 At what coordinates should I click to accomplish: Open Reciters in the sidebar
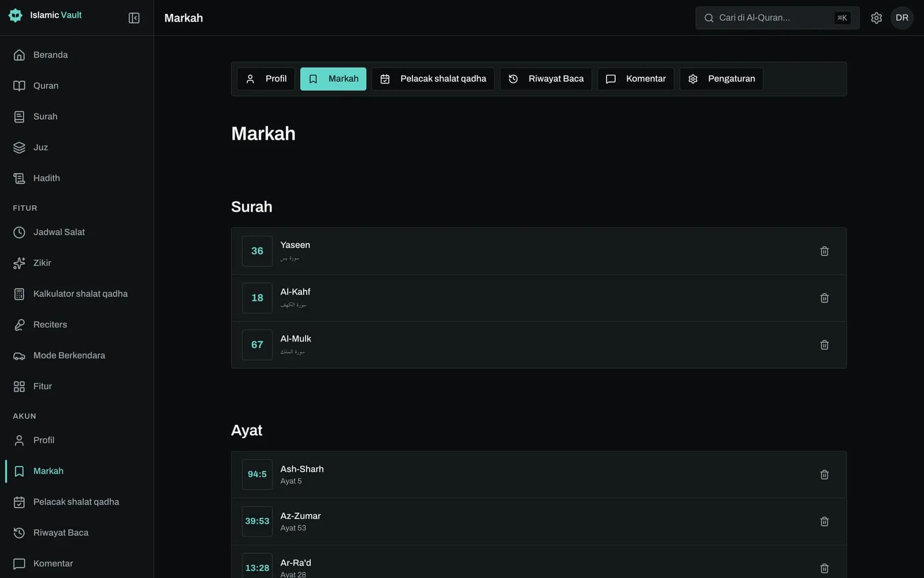pyautogui.click(x=77, y=324)
